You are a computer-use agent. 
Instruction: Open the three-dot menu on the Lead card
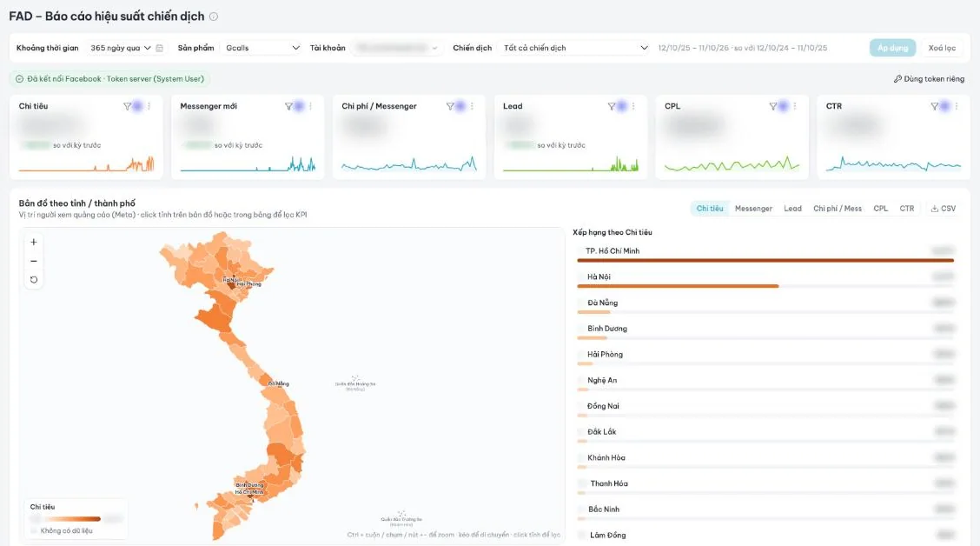(x=633, y=106)
